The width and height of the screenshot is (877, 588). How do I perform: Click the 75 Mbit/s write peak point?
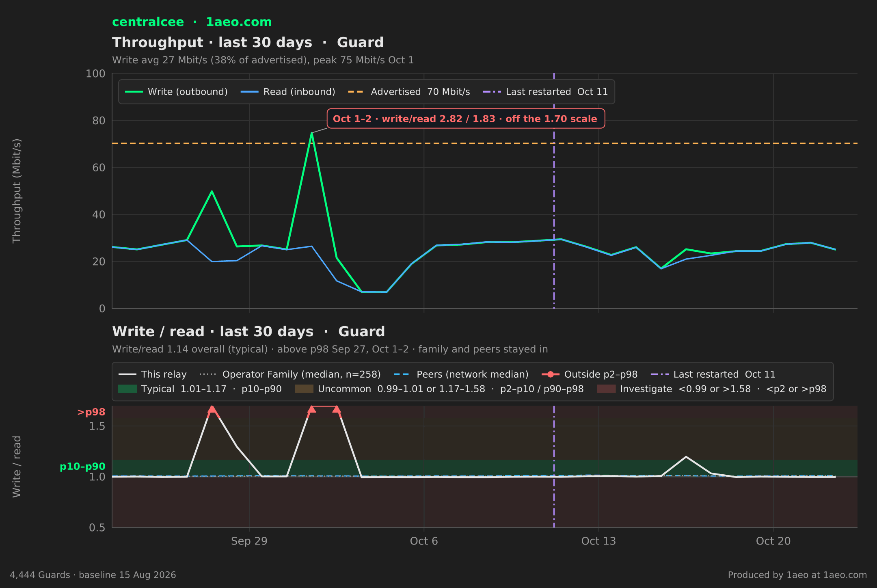pyautogui.click(x=311, y=133)
